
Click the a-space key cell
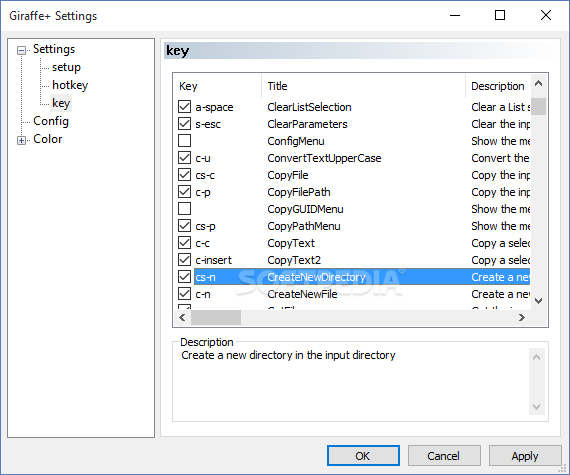point(214,107)
